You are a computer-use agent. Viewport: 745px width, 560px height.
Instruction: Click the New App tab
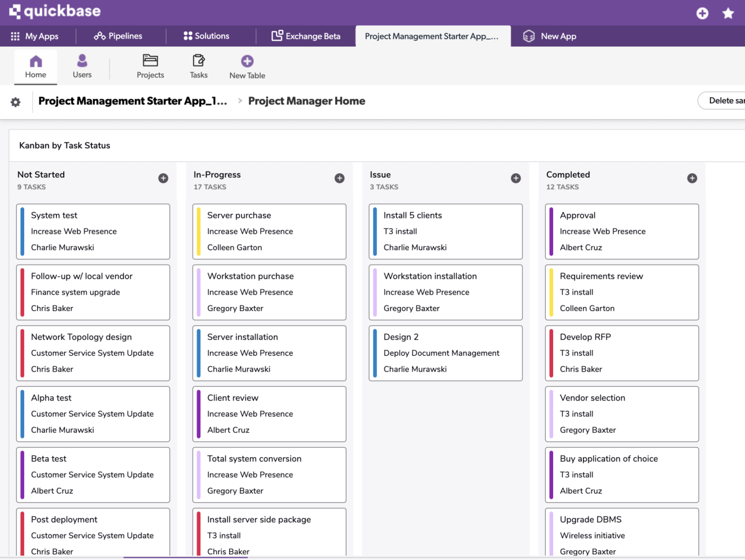click(550, 36)
